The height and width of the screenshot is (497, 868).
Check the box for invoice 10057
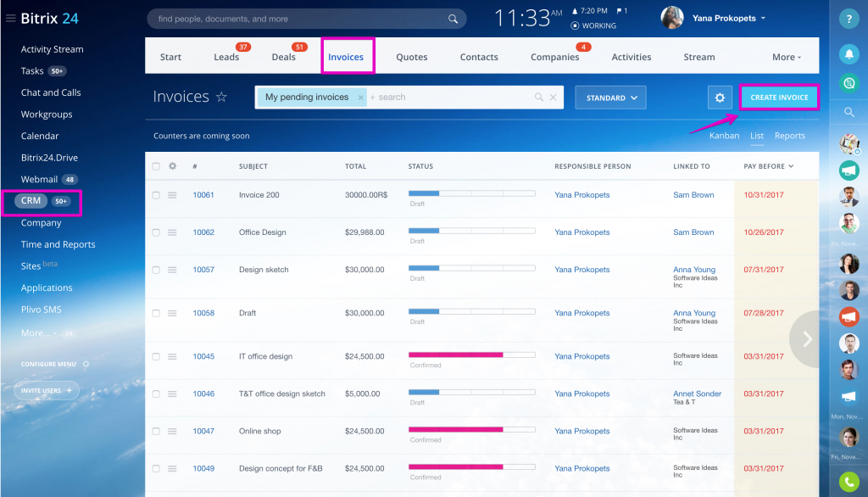tap(156, 270)
